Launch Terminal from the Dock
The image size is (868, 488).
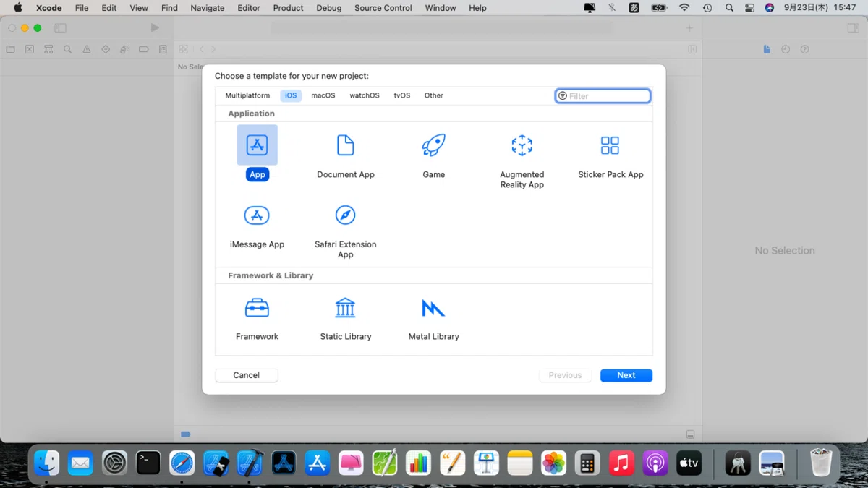click(x=148, y=463)
